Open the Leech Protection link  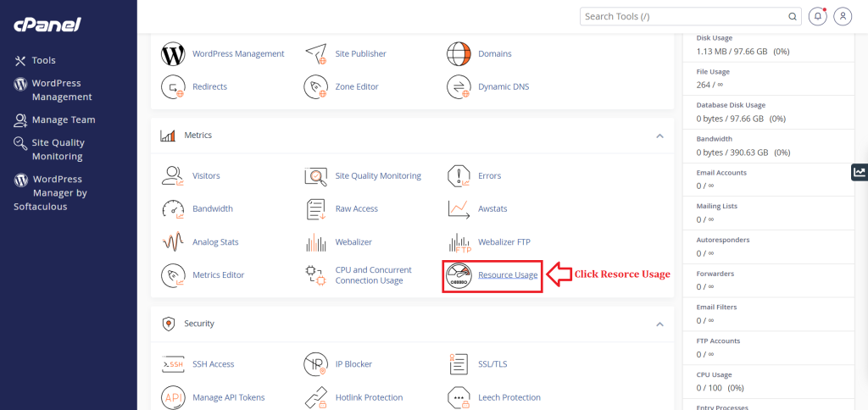tap(509, 397)
